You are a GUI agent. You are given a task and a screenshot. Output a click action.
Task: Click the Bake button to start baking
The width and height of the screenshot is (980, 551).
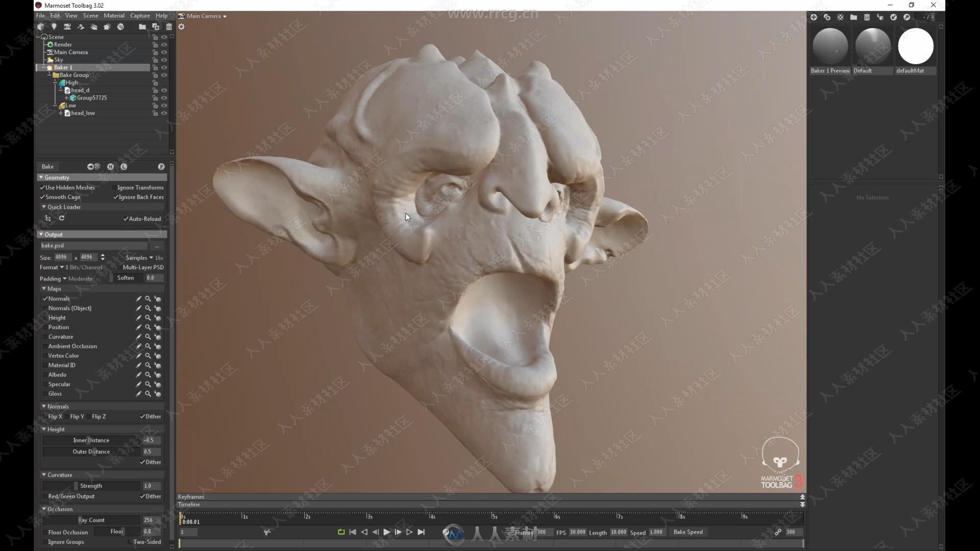(47, 166)
